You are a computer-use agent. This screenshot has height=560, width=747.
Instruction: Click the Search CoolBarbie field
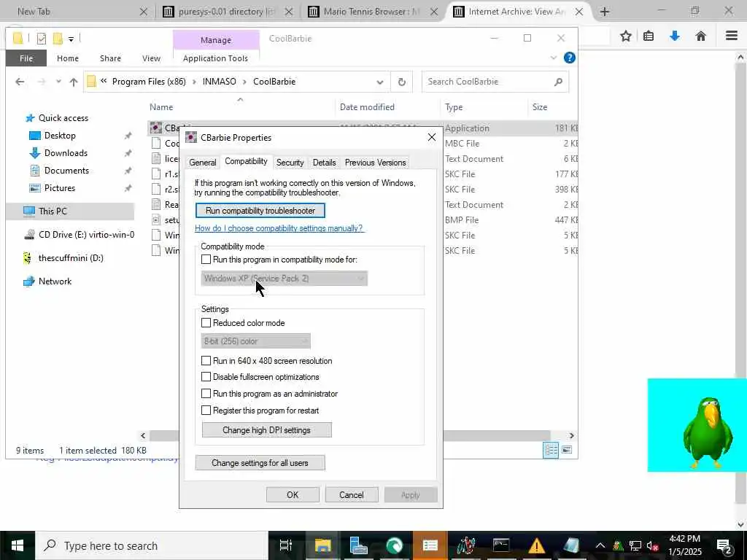coord(495,82)
